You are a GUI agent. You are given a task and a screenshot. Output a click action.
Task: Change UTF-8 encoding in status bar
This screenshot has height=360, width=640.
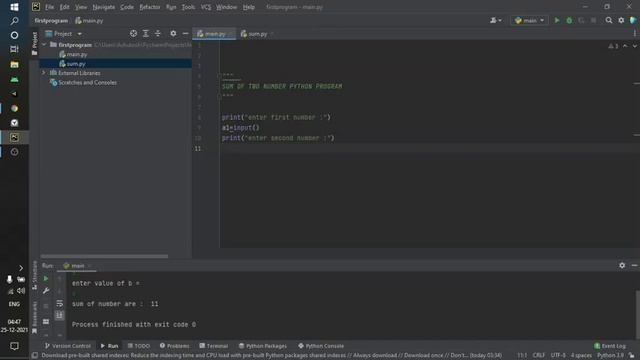(x=558, y=356)
